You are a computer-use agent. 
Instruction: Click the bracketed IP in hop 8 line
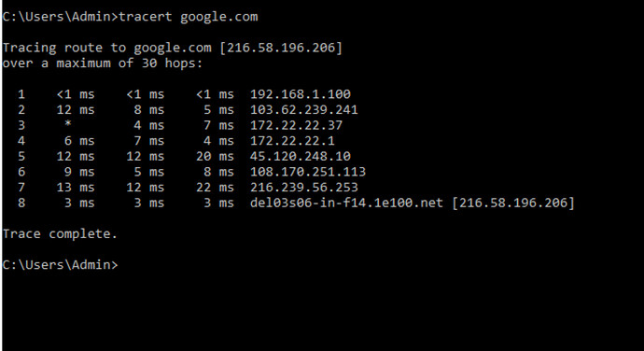[513, 203]
